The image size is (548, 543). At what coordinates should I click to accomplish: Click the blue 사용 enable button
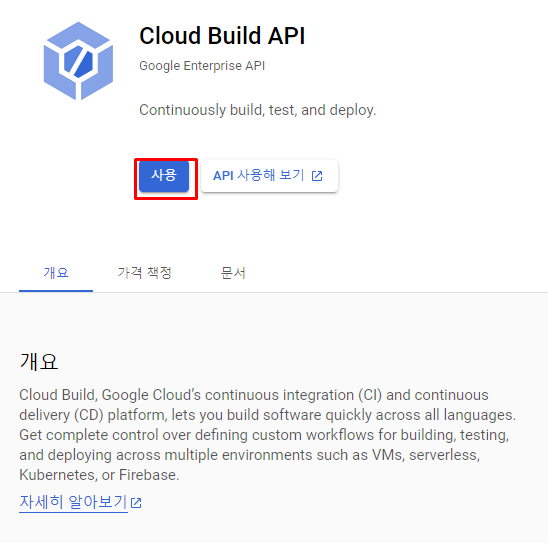[x=164, y=176]
